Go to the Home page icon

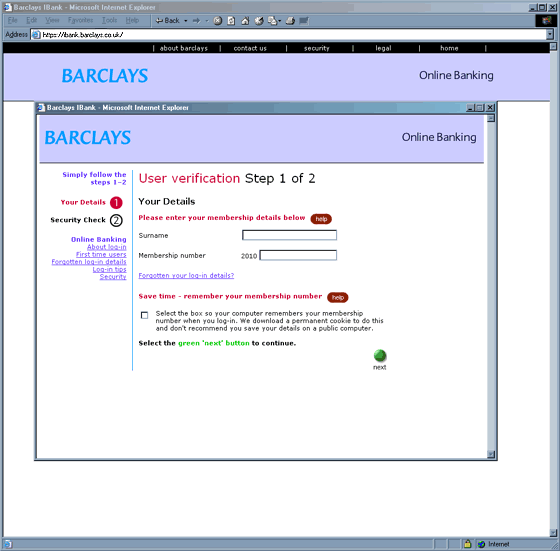tap(245, 21)
